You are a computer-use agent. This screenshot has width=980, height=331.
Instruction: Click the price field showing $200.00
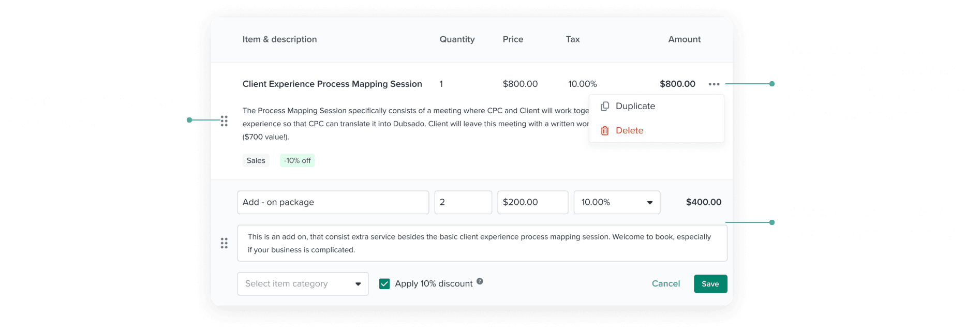[532, 202]
